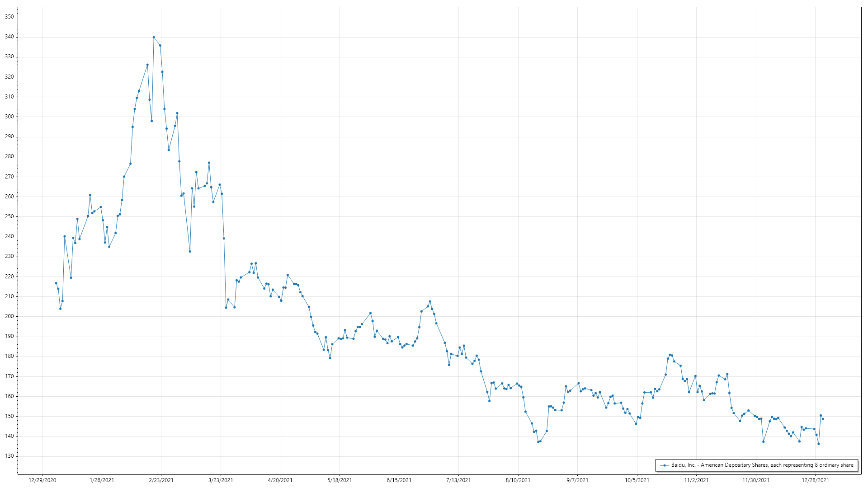
Task: Click the first data point of the series
Action: click(x=56, y=283)
